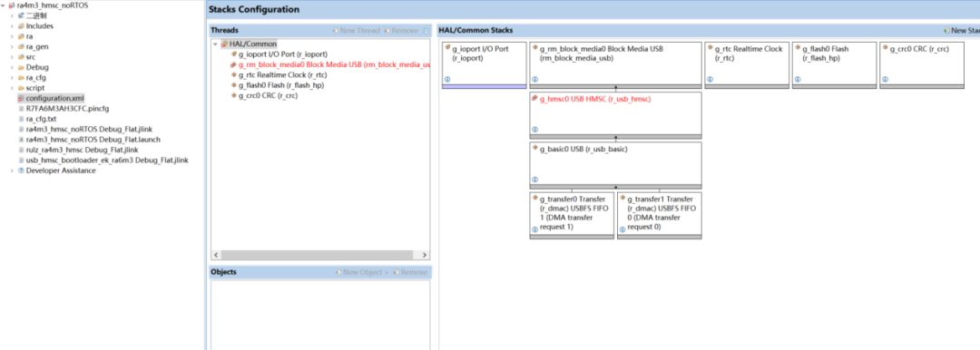
Task: Select usb_hmsc_bootloader_ek_ra6m3 Debug_Flat.jlink file
Action: click(x=107, y=160)
